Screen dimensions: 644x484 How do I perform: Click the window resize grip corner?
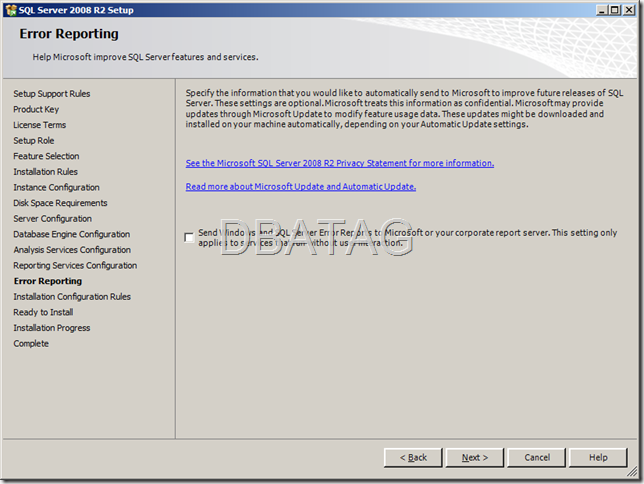632,473
